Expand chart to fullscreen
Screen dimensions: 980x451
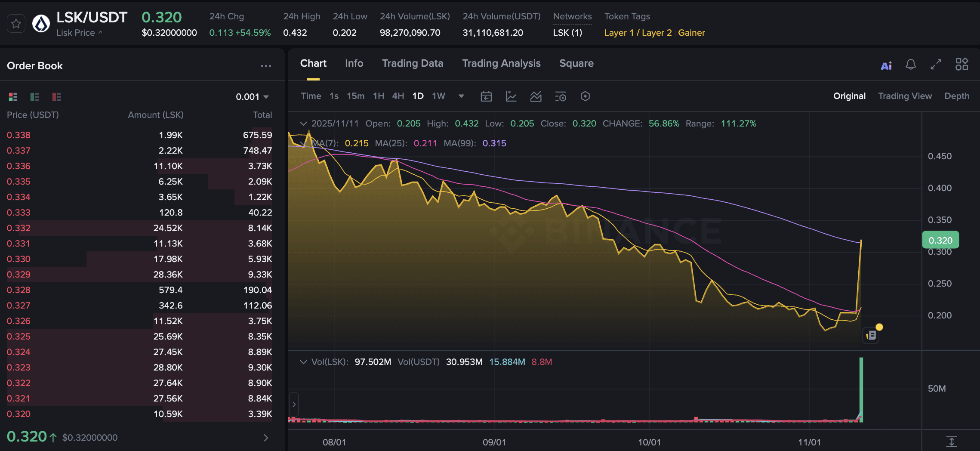[936, 65]
